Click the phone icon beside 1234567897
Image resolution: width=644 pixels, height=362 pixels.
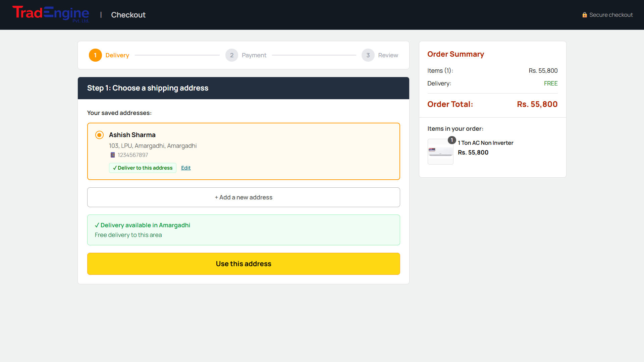pyautogui.click(x=113, y=155)
